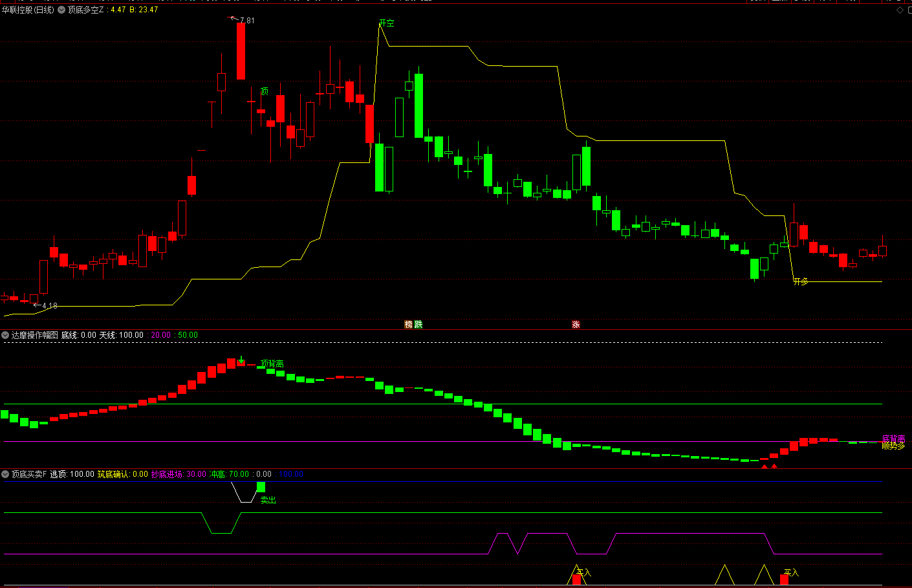Click the green 卖出 signal bar
This screenshot has width=912, height=588.
261,487
